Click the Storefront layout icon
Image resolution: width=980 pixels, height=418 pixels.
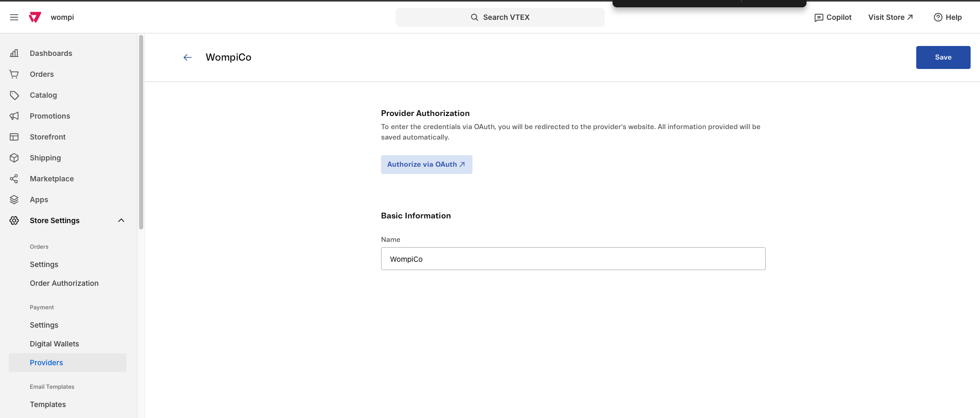pos(14,137)
